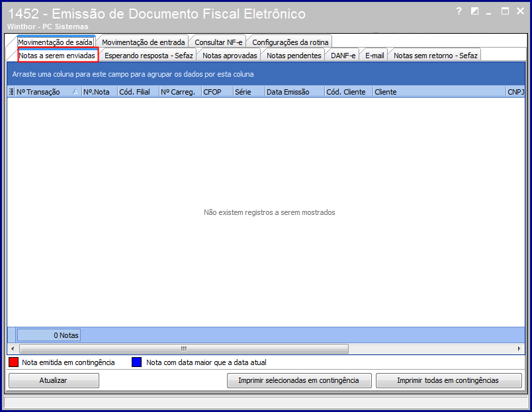Viewport: 532px width, 412px height.
Task: Select Esperando resposta - Sefaz subtab
Action: tap(149, 56)
